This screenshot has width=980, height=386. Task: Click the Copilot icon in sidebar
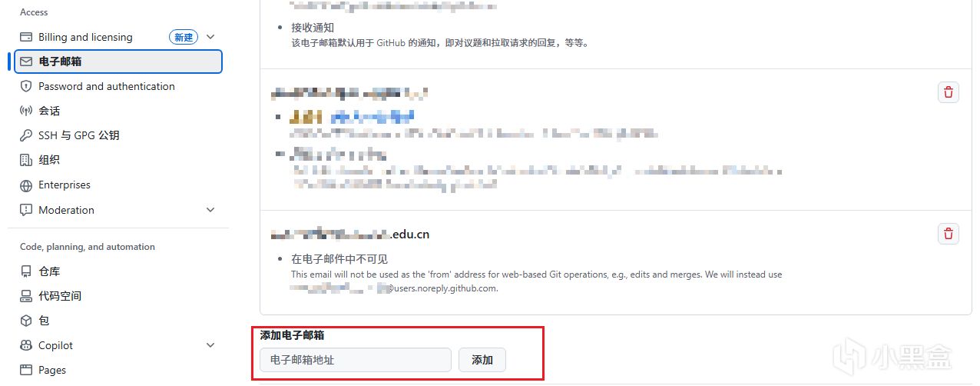[26, 345]
